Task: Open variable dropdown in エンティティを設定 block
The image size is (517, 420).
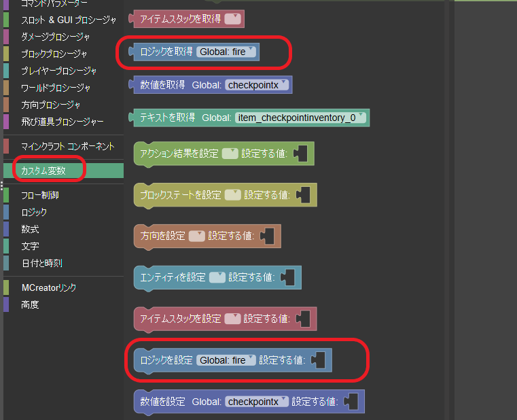Action: click(x=217, y=277)
